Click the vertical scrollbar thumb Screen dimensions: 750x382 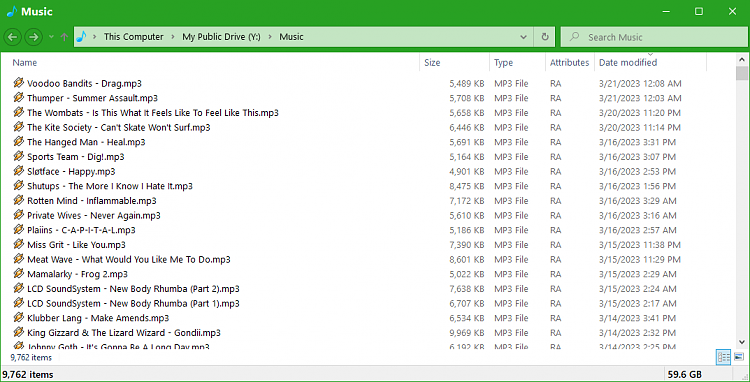742,73
